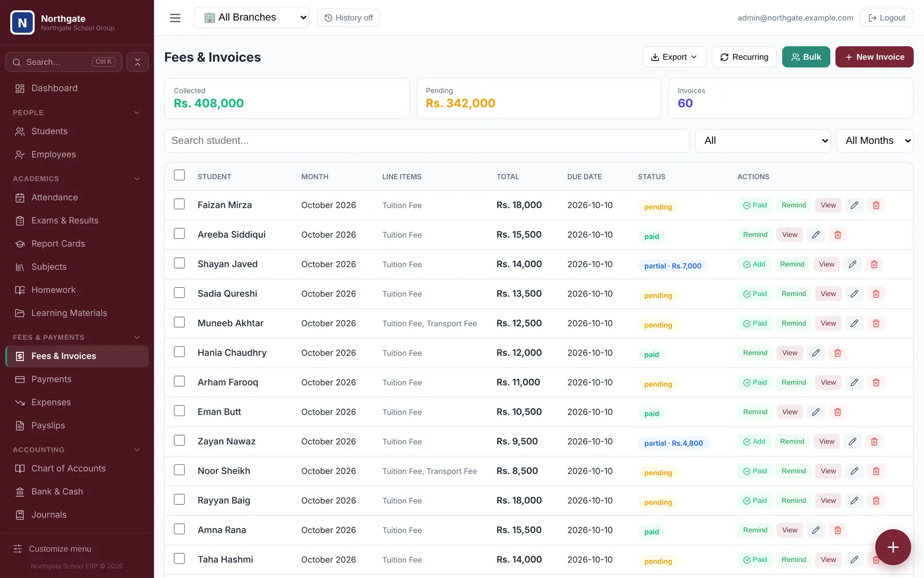924x578 pixels.
Task: Tick the select-all checkbox in table header
Action: (x=179, y=175)
